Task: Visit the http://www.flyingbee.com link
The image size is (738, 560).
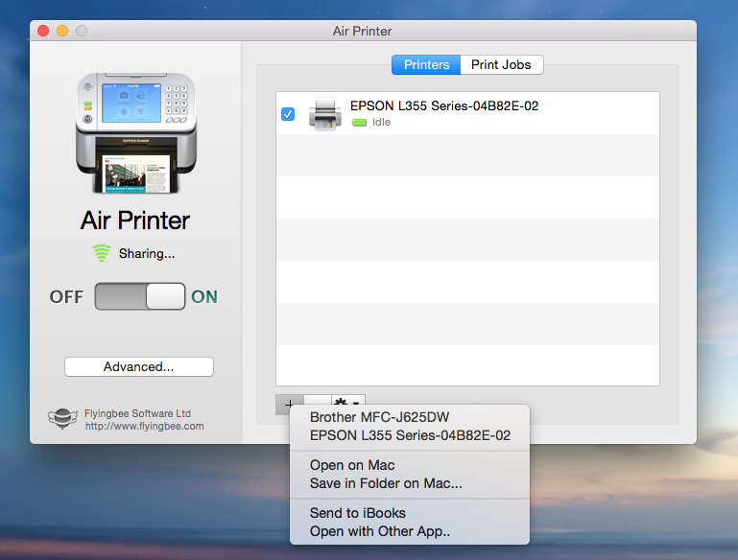Action: [145, 427]
